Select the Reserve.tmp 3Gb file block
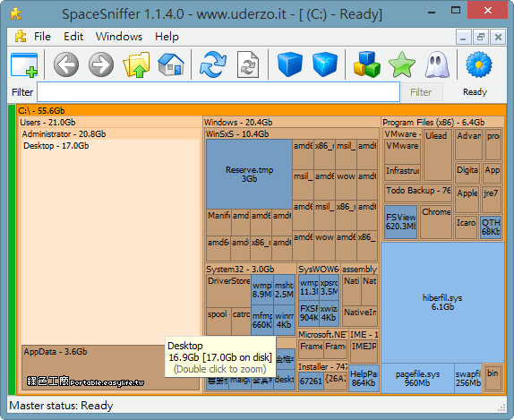The width and height of the screenshot is (514, 420). point(249,174)
